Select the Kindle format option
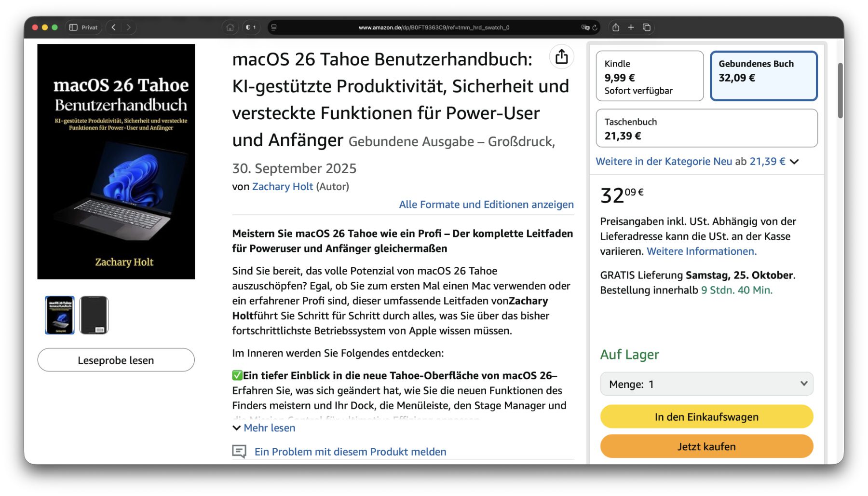This screenshot has width=868, height=496. click(649, 76)
